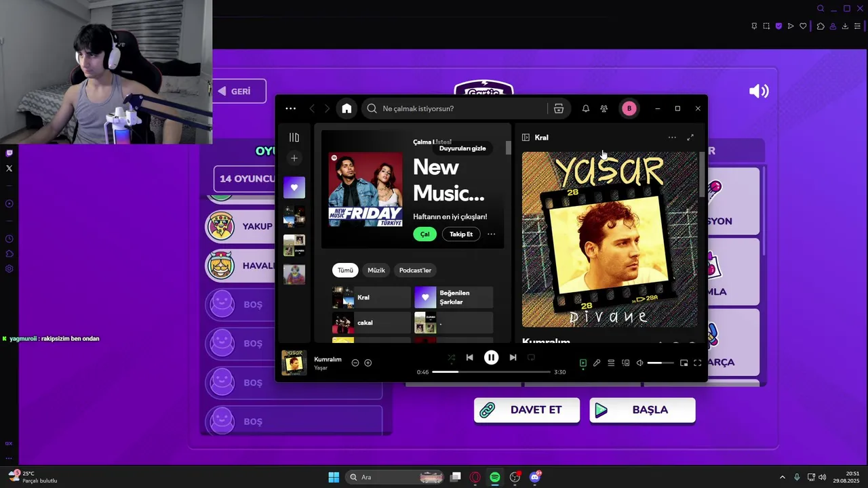Select the Tümü filter chip
This screenshot has height=488, width=868.
point(346,270)
